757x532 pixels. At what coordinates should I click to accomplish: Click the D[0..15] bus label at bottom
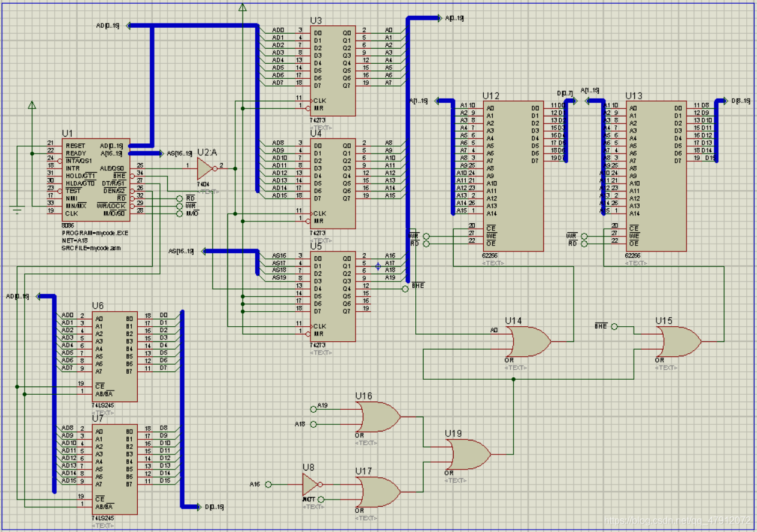pyautogui.click(x=214, y=507)
